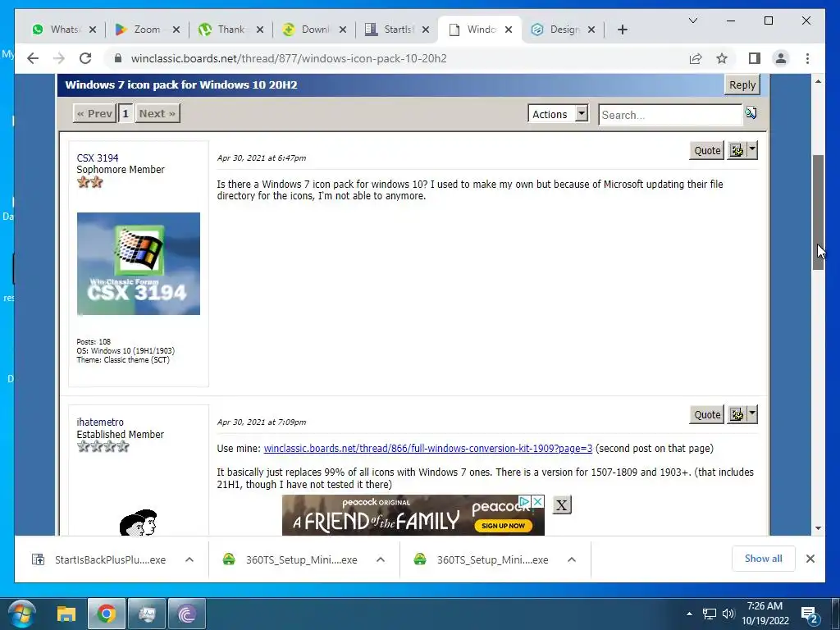
Task: Select page 1 of thread
Action: [x=126, y=113]
